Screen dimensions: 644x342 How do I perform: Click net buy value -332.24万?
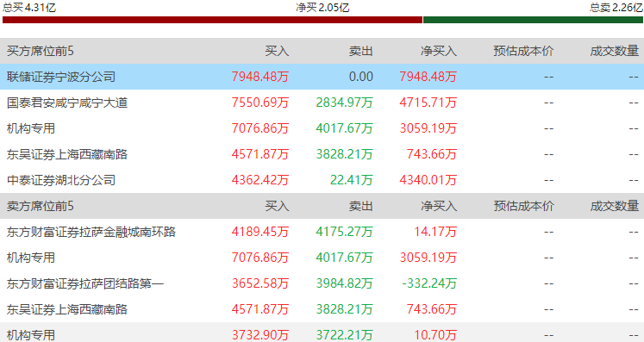click(429, 283)
